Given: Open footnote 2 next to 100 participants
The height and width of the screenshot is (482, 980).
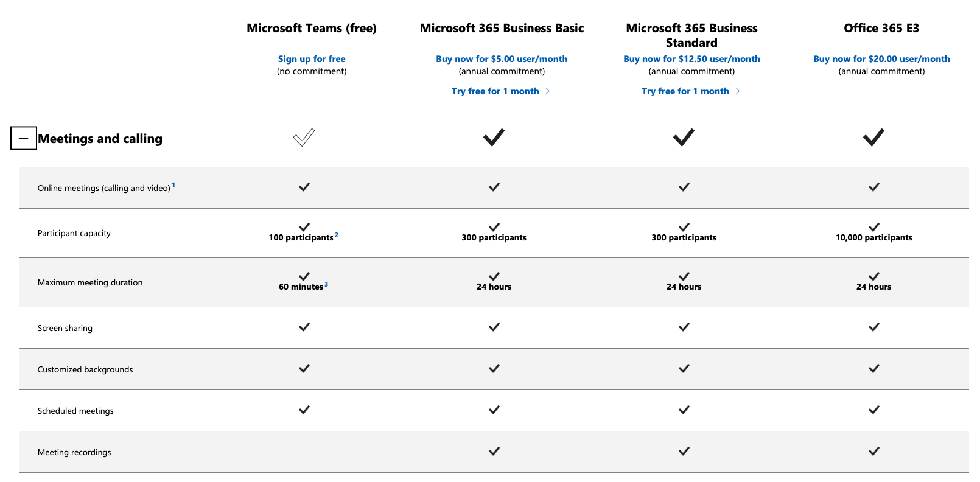Looking at the screenshot, I should pos(336,234).
